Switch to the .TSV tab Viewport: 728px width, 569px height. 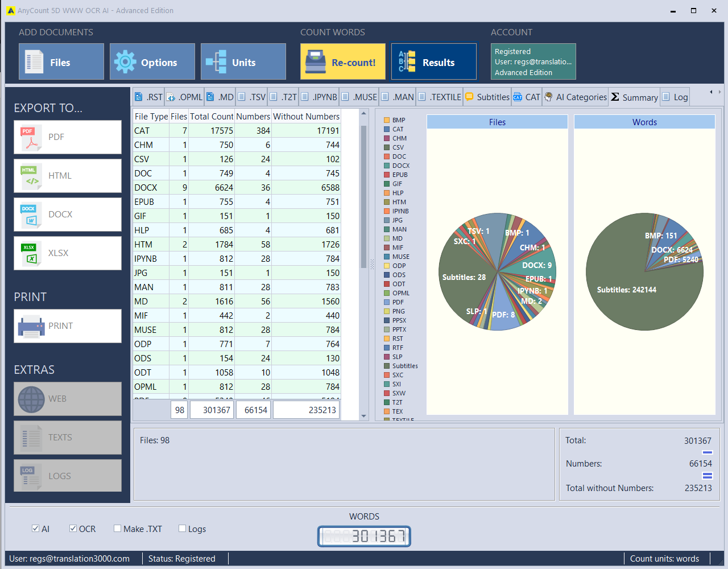click(x=251, y=97)
